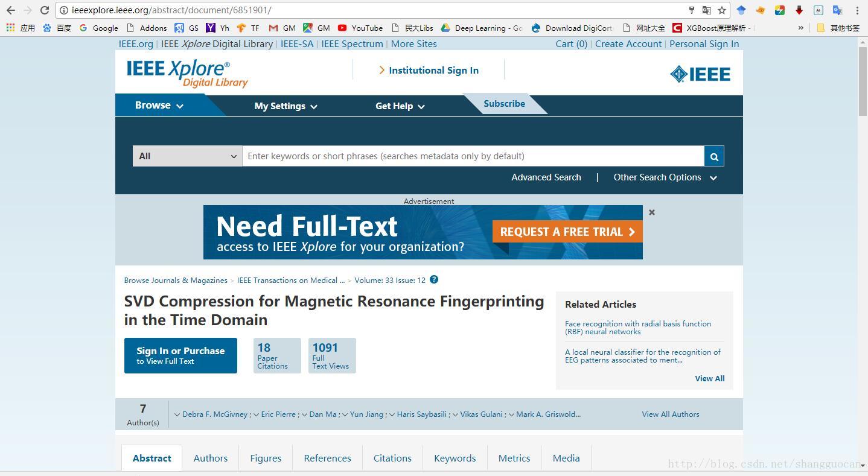Click in the keyword search field

(x=473, y=156)
